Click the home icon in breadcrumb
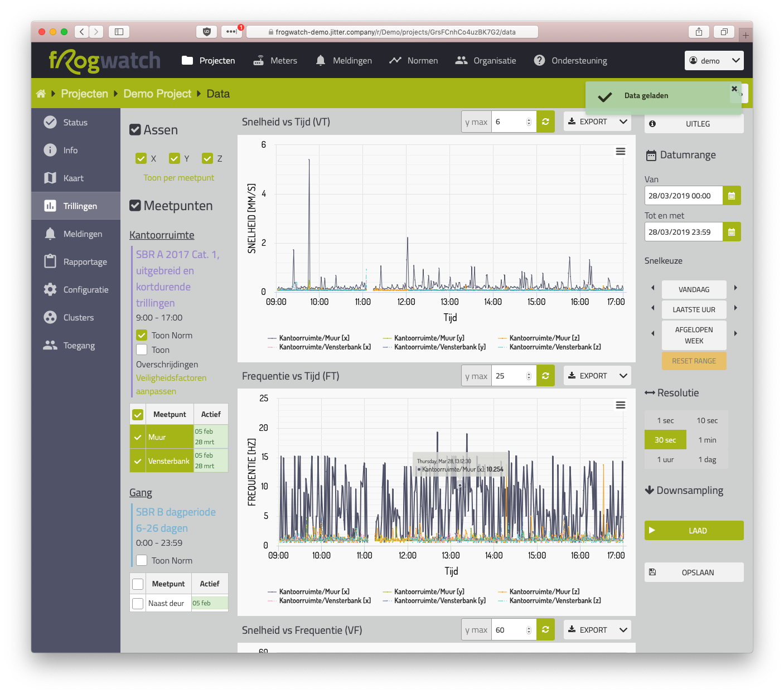 (41, 94)
